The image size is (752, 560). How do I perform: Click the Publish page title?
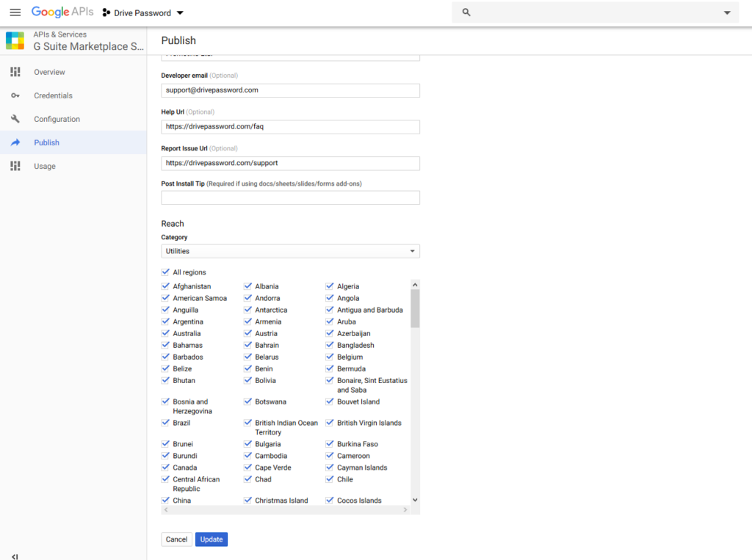click(x=178, y=41)
